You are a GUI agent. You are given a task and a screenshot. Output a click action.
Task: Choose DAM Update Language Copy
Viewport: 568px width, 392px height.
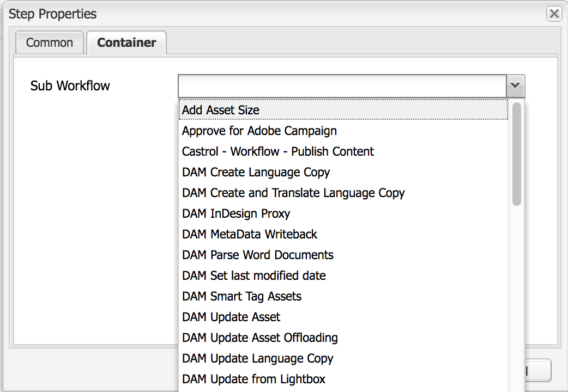point(343,358)
